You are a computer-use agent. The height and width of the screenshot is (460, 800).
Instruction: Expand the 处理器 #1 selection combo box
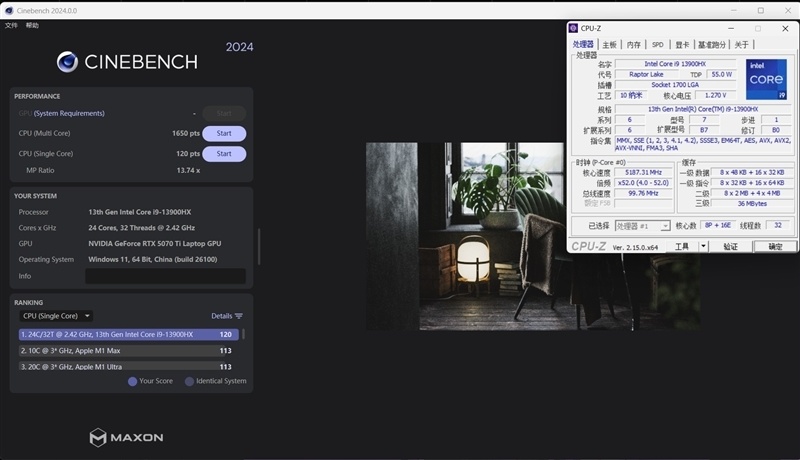click(642, 226)
